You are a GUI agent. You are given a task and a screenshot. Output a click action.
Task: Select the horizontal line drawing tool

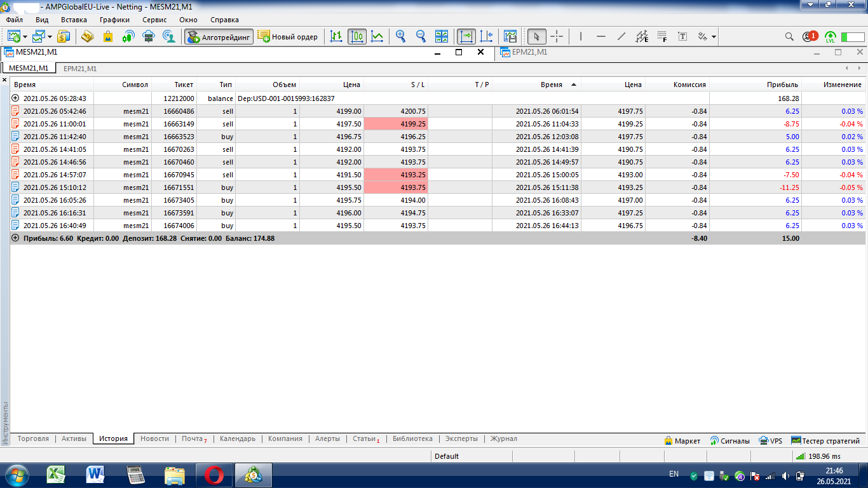click(601, 36)
